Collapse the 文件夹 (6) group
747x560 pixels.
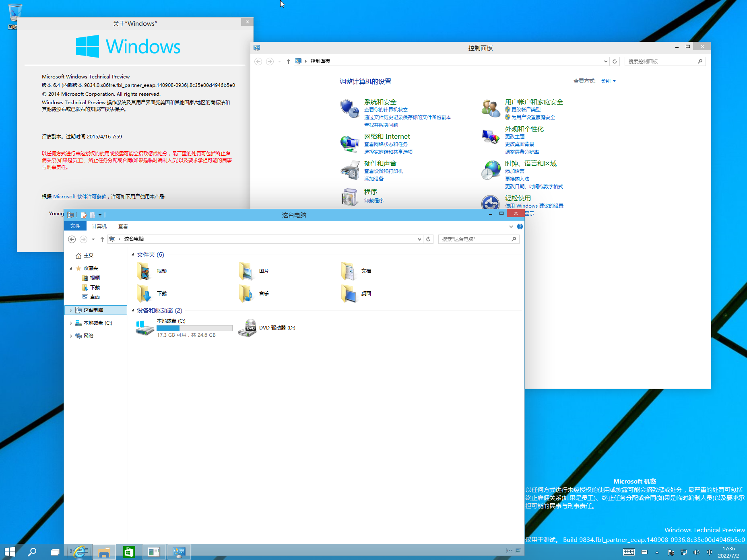click(x=133, y=255)
